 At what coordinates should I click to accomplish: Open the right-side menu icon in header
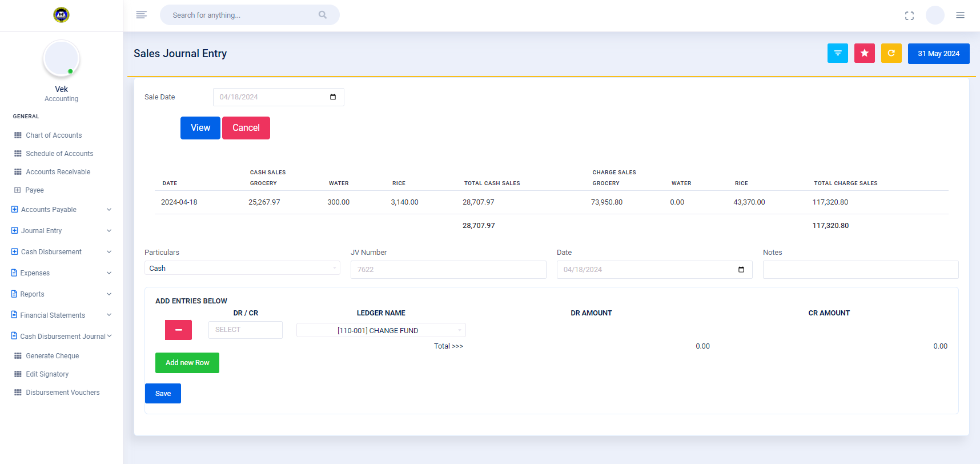(960, 15)
